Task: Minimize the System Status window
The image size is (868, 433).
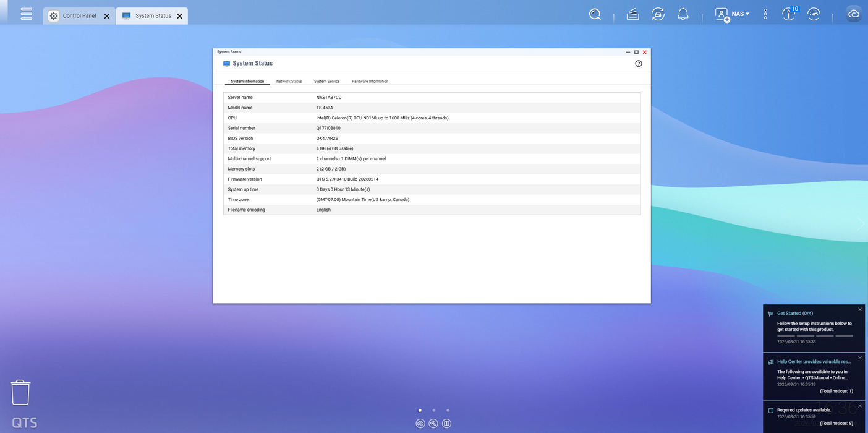Action: [x=628, y=52]
